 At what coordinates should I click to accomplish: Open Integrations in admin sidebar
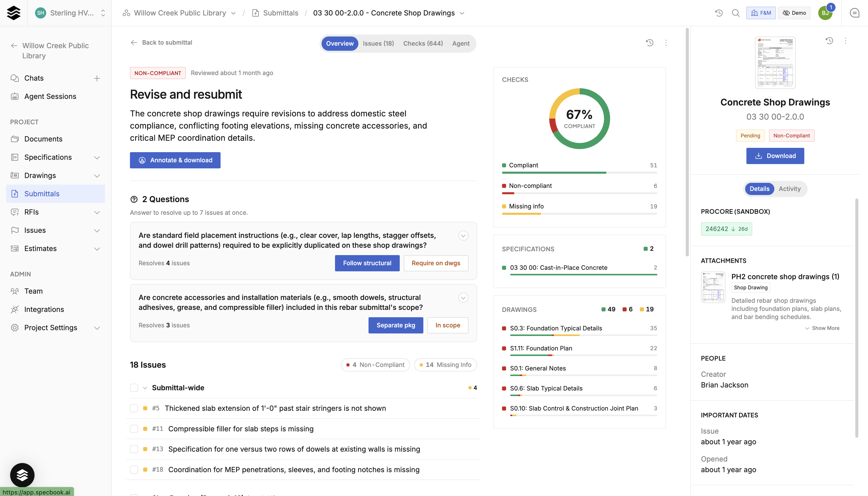click(x=56, y=309)
